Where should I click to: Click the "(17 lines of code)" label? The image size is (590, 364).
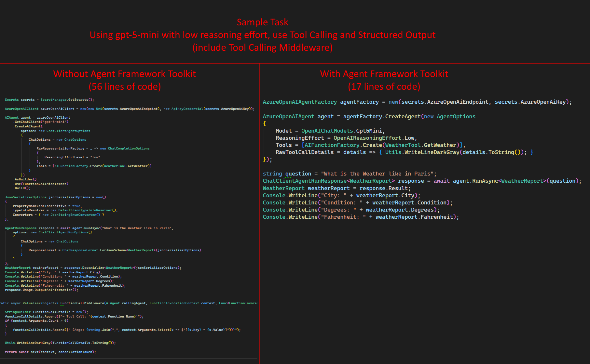pyautogui.click(x=384, y=86)
